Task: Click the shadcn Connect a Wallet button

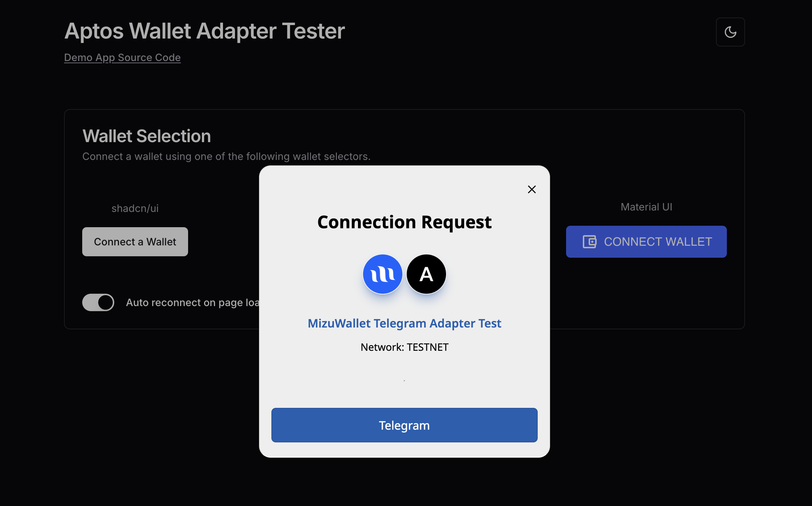Action: 135,242
